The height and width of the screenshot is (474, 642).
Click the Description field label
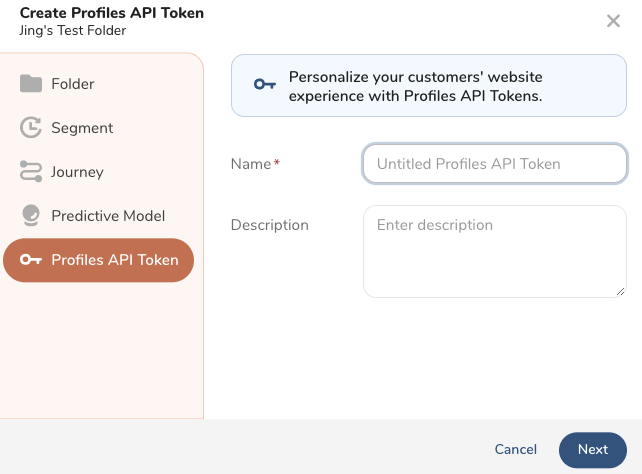[x=269, y=225]
